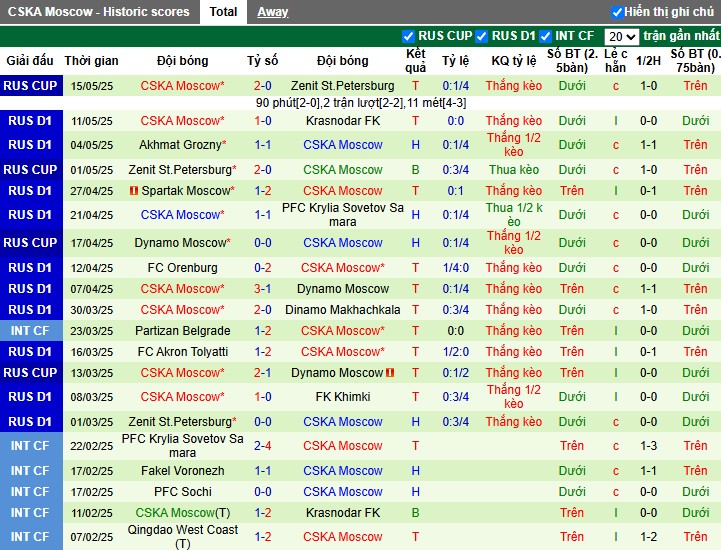Click 0-0 score for PFC Sochi match
Viewport: 721px width, 550px height.
tap(263, 492)
